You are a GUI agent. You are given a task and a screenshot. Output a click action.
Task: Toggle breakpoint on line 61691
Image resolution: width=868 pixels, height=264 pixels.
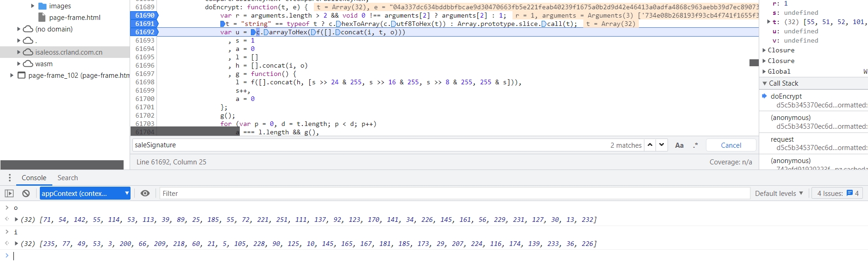click(144, 24)
